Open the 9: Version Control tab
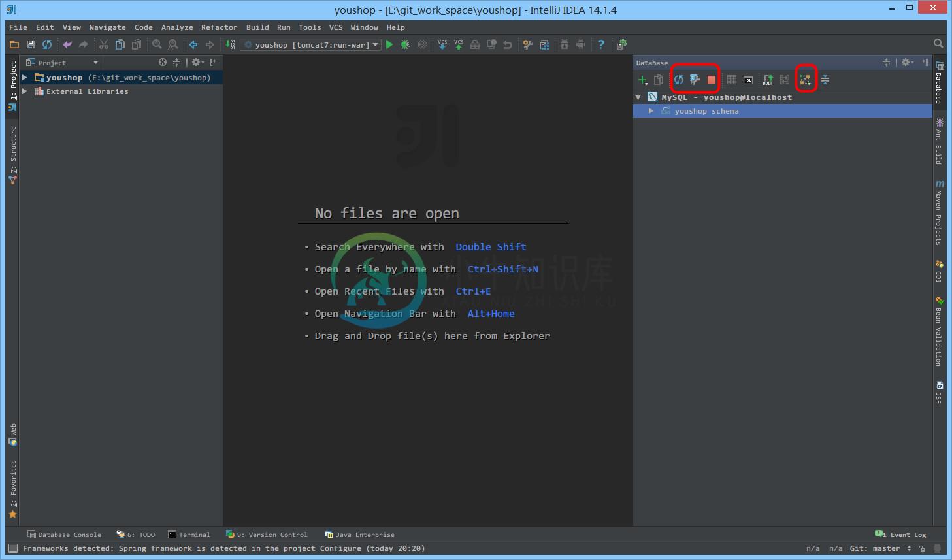The image size is (952, 560). pyautogui.click(x=266, y=535)
